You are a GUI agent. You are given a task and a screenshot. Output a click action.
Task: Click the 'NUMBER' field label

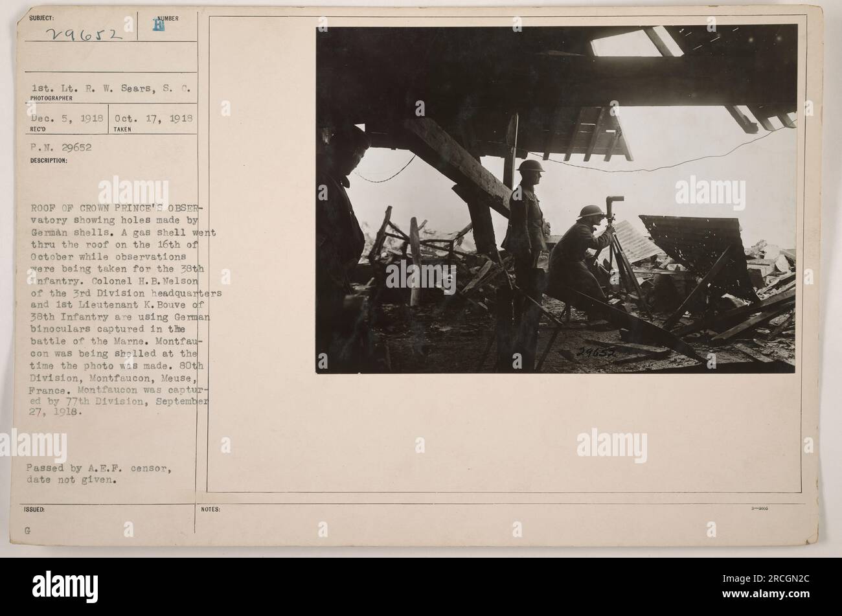click(x=168, y=18)
